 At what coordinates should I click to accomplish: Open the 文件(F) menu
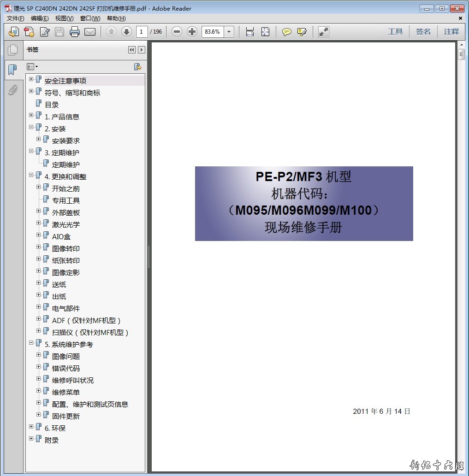[x=16, y=18]
